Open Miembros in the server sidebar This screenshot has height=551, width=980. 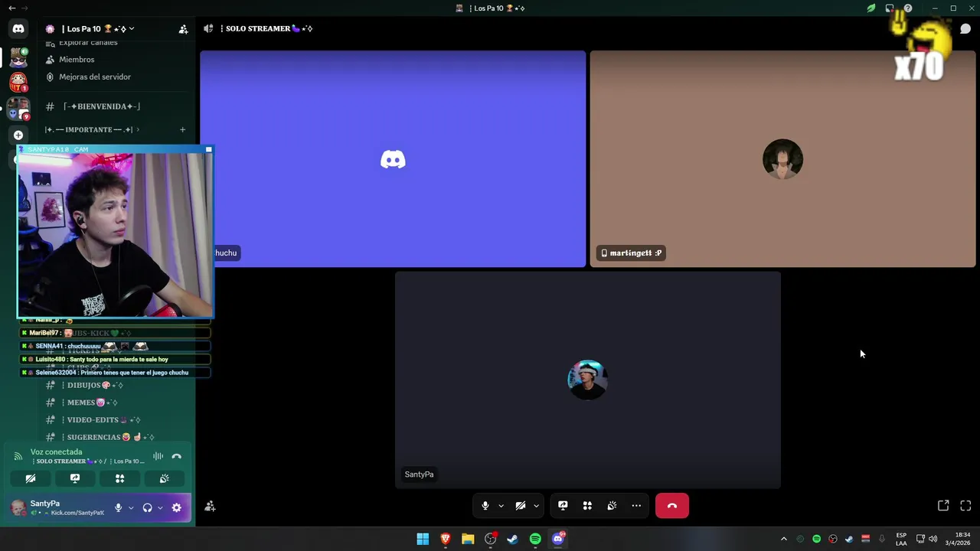[x=77, y=60]
